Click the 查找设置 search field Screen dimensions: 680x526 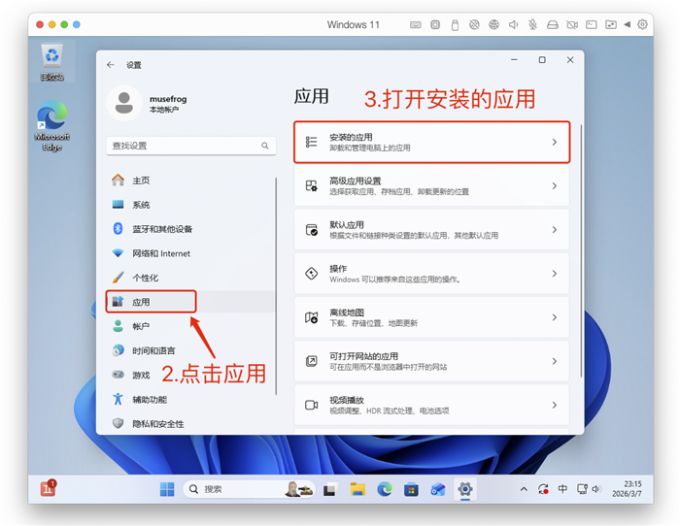pos(191,146)
